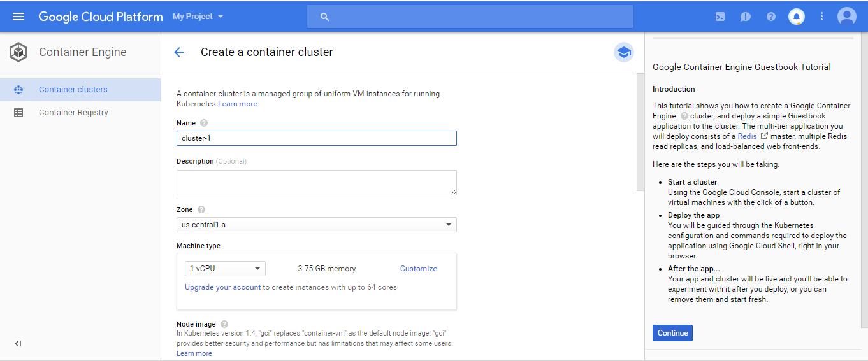The height and width of the screenshot is (361, 868).
Task: Click the Container Engine hexagon logo
Action: point(18,52)
